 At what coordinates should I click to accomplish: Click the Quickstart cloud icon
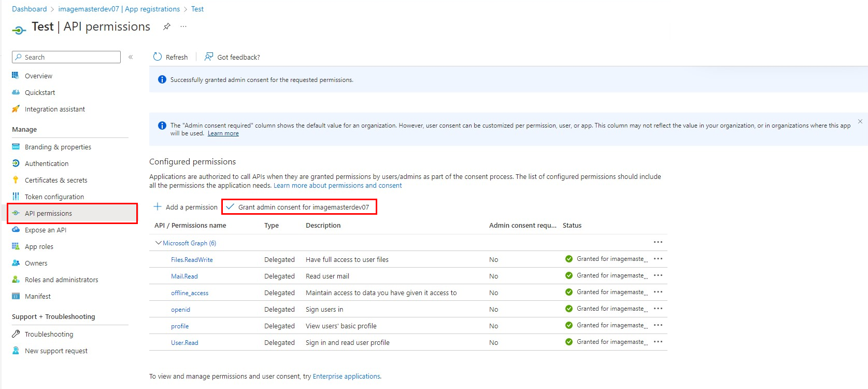point(16,92)
